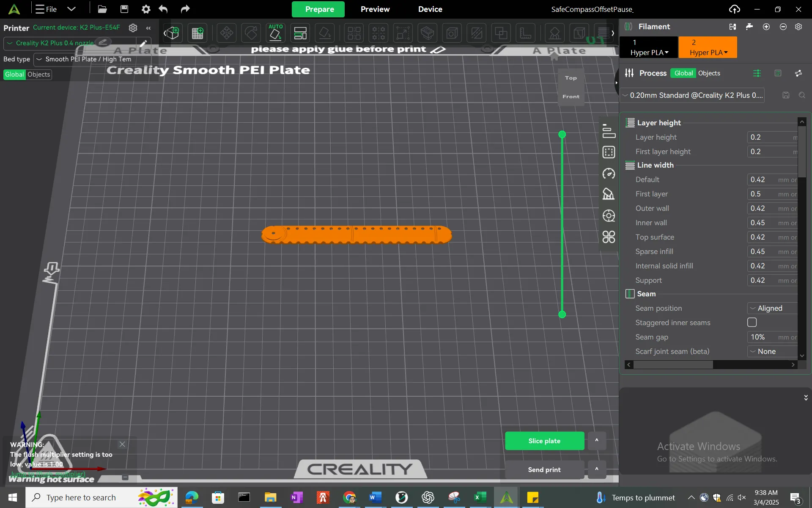Add a new model using the cube icon
Screen dimensions: 812x508
point(172,33)
